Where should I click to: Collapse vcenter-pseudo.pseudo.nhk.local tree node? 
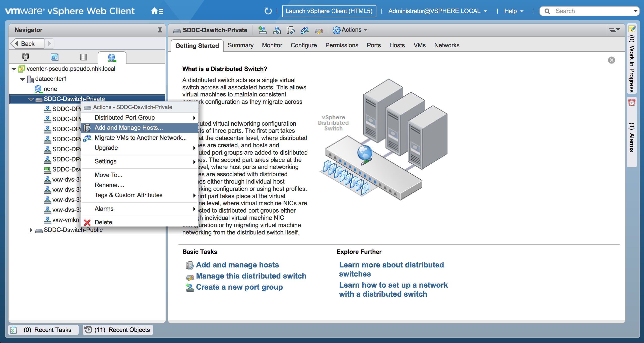14,69
